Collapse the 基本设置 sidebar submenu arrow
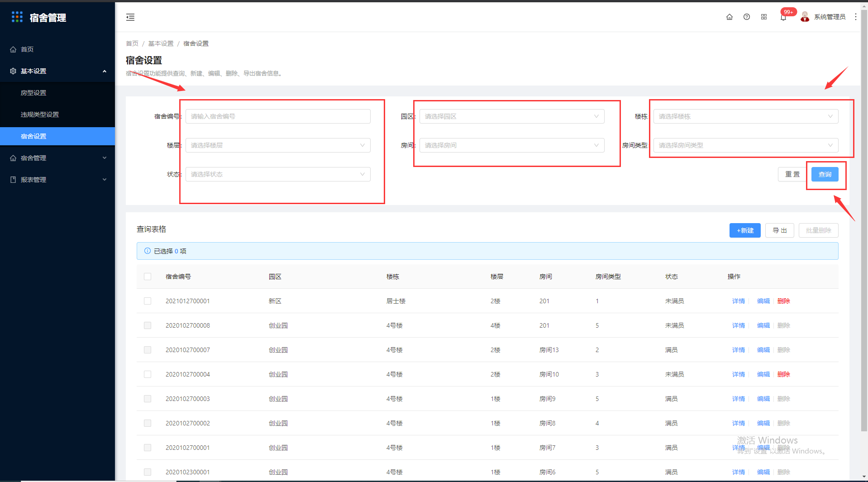This screenshot has height=482, width=868. [105, 71]
